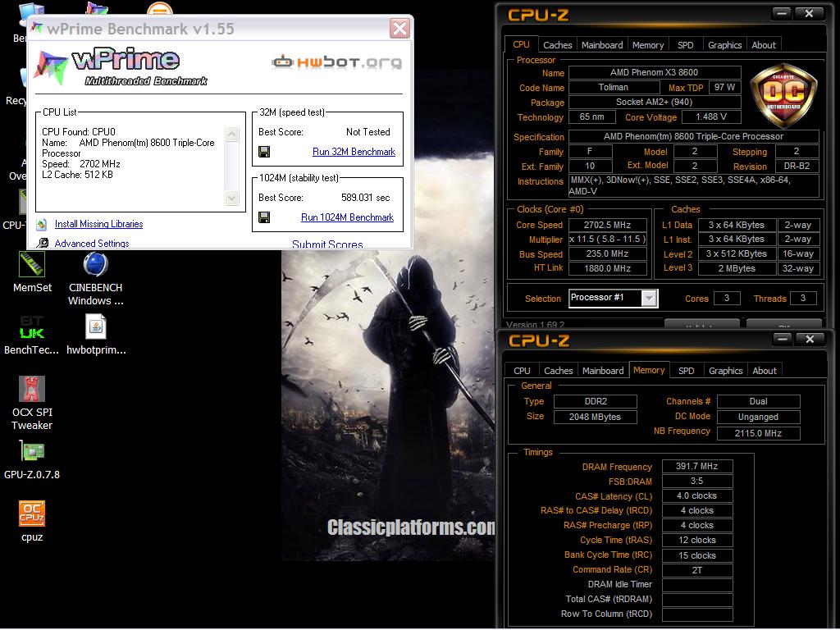Close the wPrime Benchmark window
Viewport: 840px width, 630px height.
coord(399,29)
